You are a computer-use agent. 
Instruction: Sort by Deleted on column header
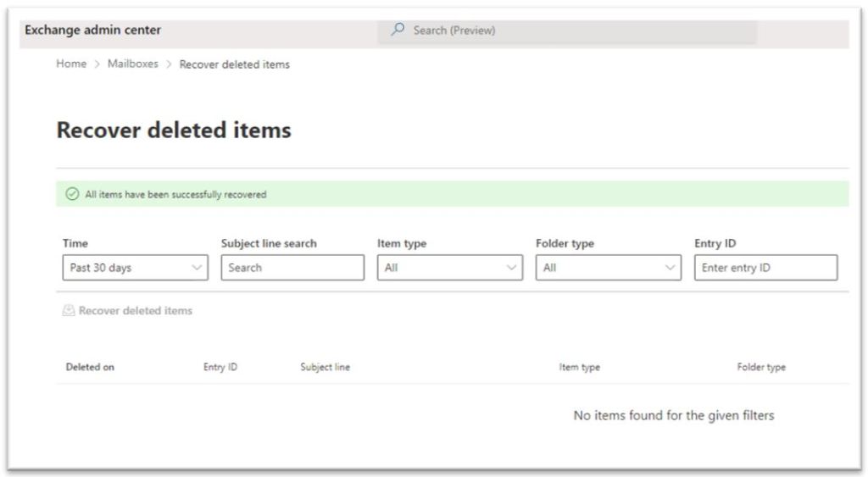90,367
